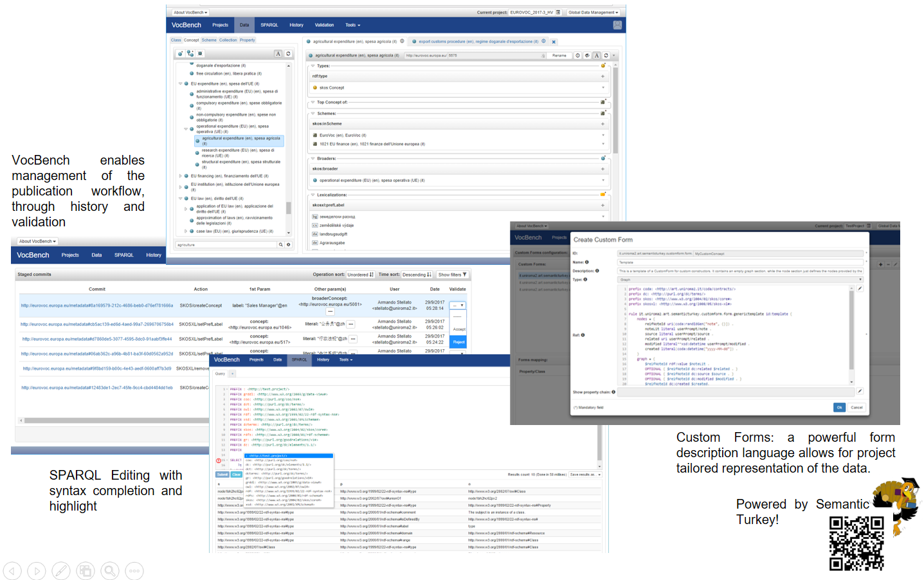Screen dimensions: 924x580
Task: Click the plus on the skos:inScheme row
Action: (602, 123)
